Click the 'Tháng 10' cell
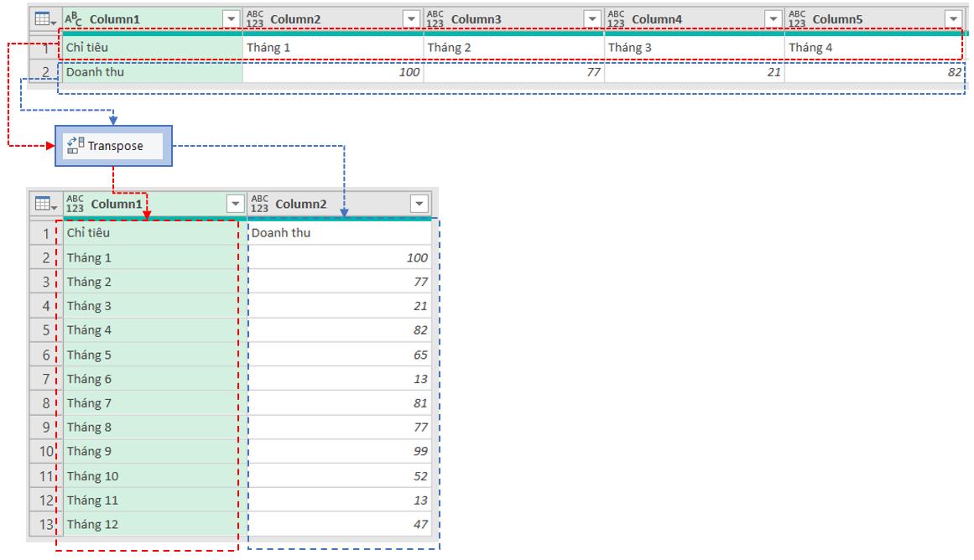 tap(154, 476)
